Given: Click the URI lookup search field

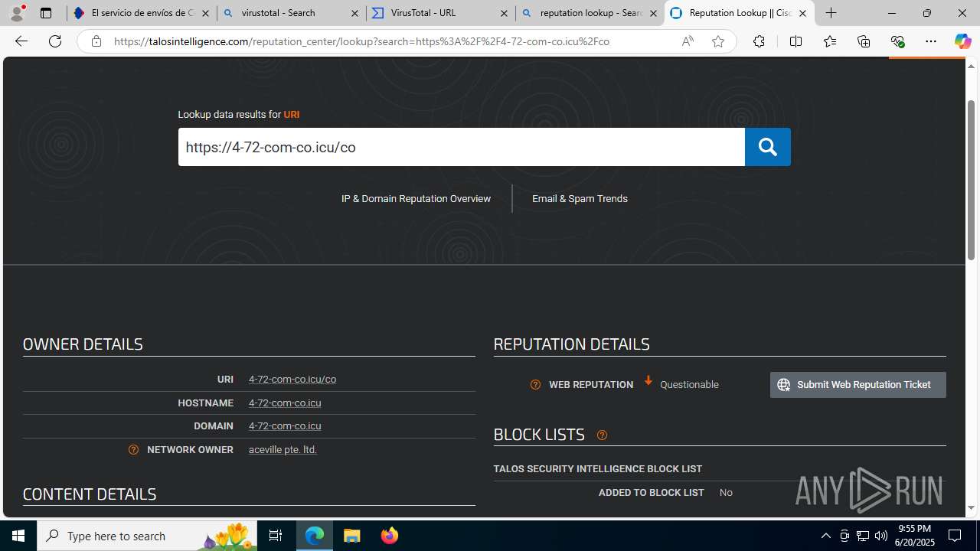Looking at the screenshot, I should pos(461,147).
